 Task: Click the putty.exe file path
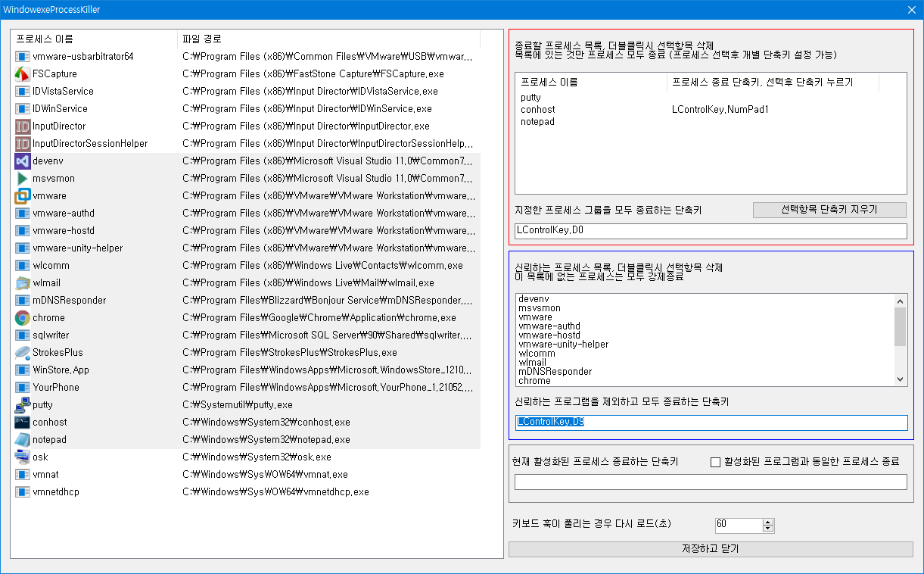(x=238, y=405)
